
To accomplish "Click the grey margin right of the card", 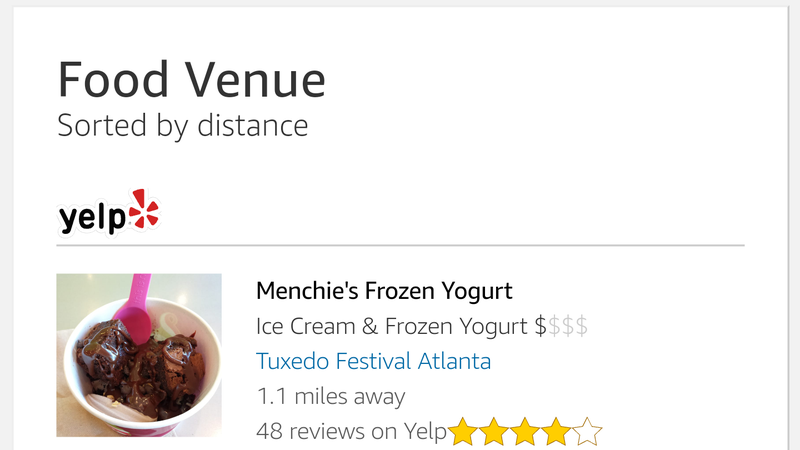I will tap(794, 225).
